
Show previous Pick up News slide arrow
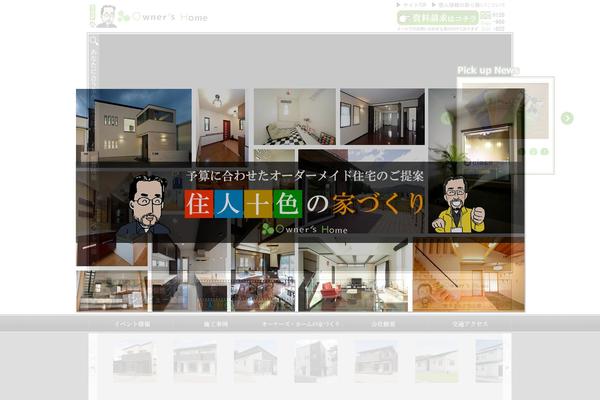(x=446, y=118)
